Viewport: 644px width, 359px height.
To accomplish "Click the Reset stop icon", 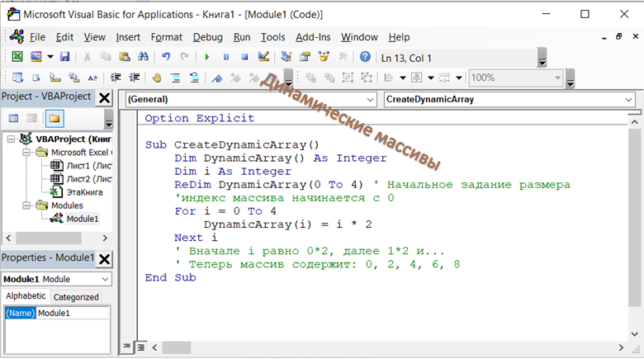I will click(244, 57).
